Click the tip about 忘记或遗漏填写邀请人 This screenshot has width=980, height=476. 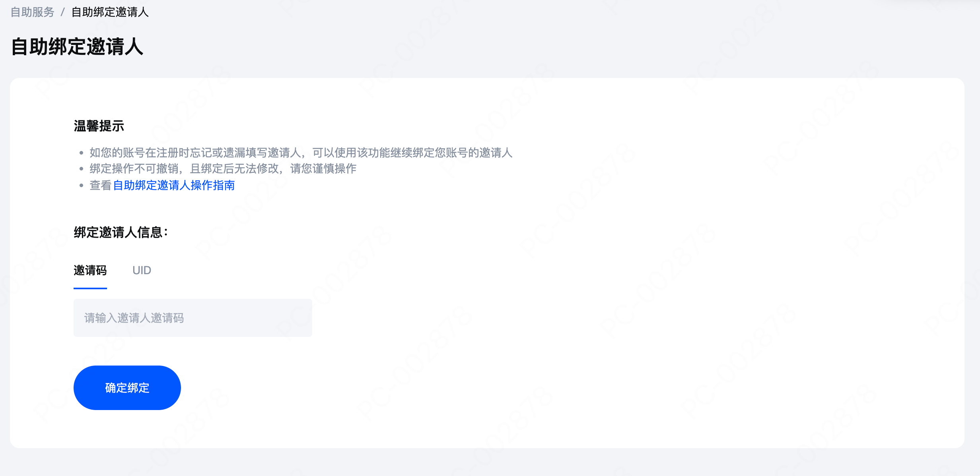coord(301,153)
